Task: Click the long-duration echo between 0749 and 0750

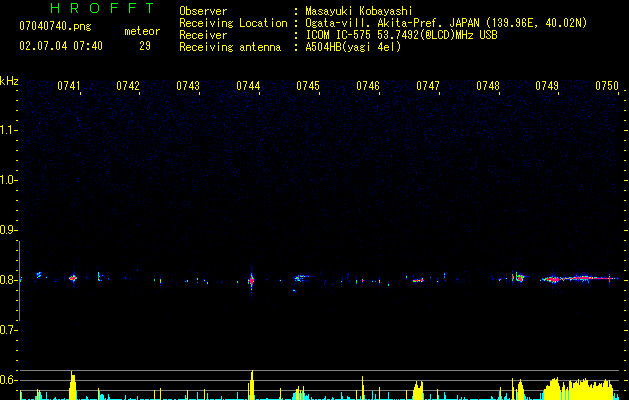Action: pos(579,278)
